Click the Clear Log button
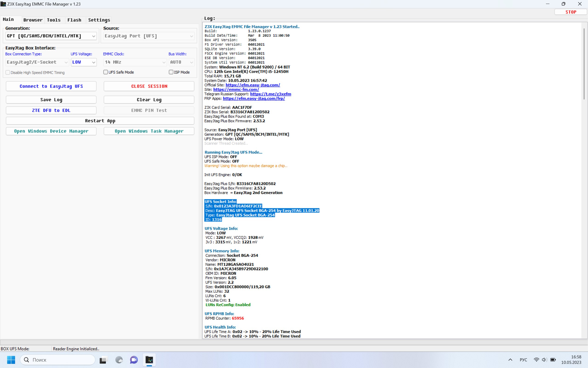This screenshot has height=368, width=588. click(x=149, y=100)
